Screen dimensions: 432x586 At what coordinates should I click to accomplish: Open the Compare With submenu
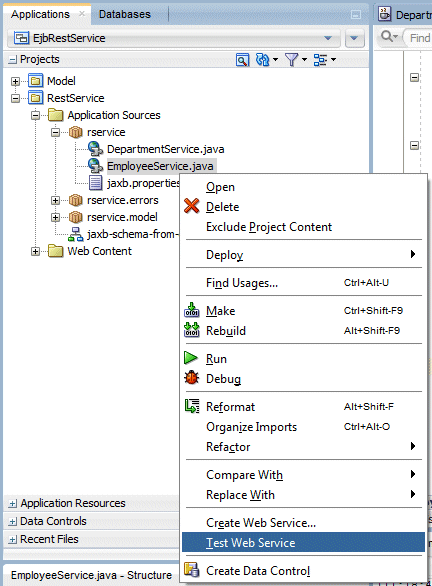[303, 474]
